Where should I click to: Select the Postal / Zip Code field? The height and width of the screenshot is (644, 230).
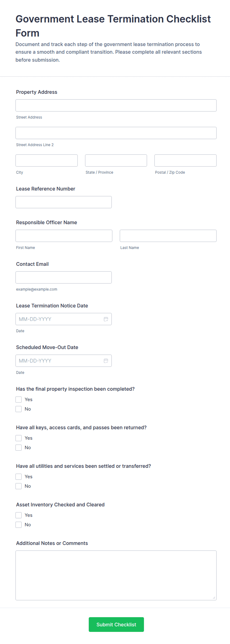(185, 160)
